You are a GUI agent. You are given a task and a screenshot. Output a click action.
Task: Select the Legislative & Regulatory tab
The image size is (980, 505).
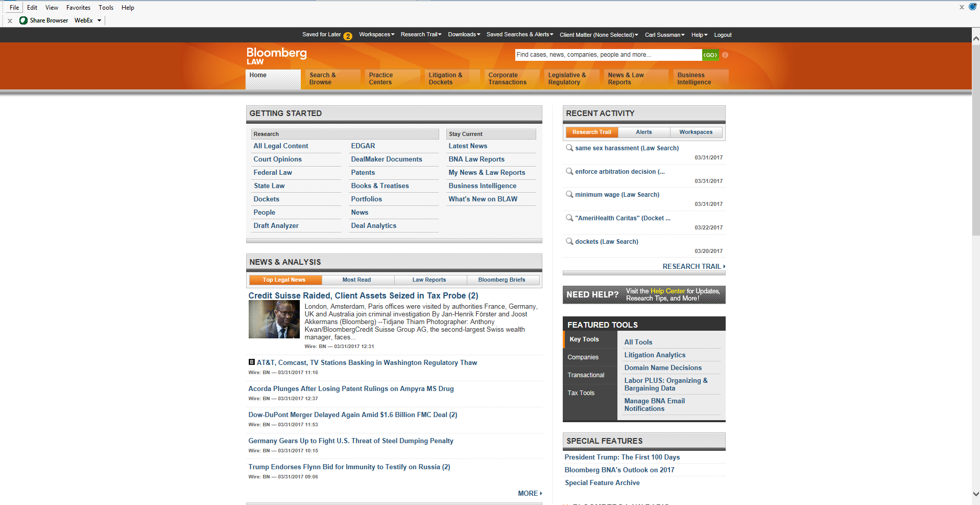(x=571, y=79)
